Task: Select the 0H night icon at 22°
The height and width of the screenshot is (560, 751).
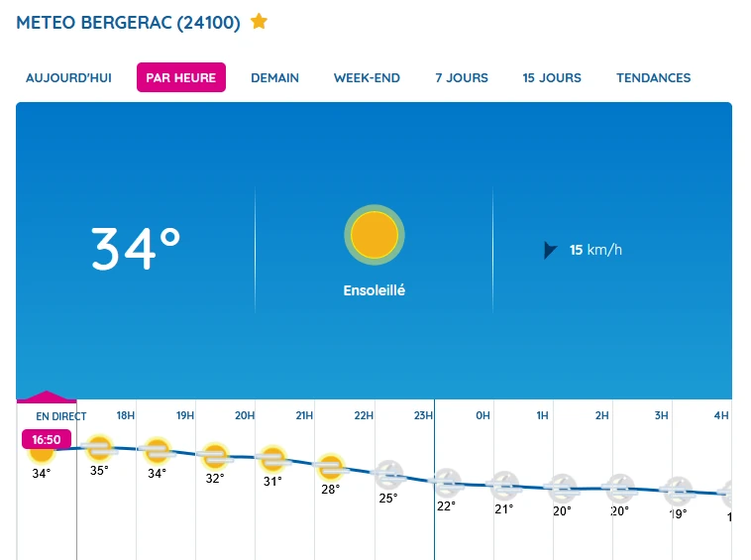Action: point(447,483)
